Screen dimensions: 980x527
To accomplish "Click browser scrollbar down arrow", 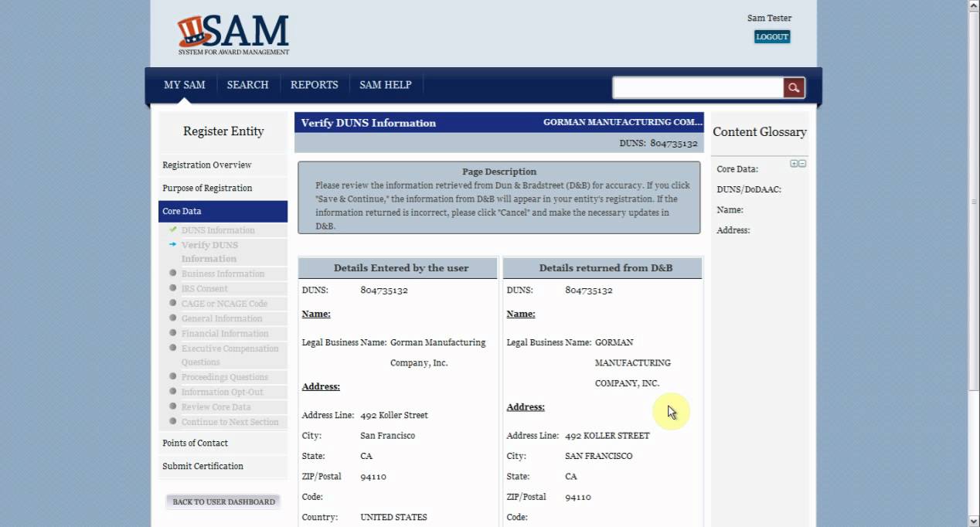I will point(974,521).
